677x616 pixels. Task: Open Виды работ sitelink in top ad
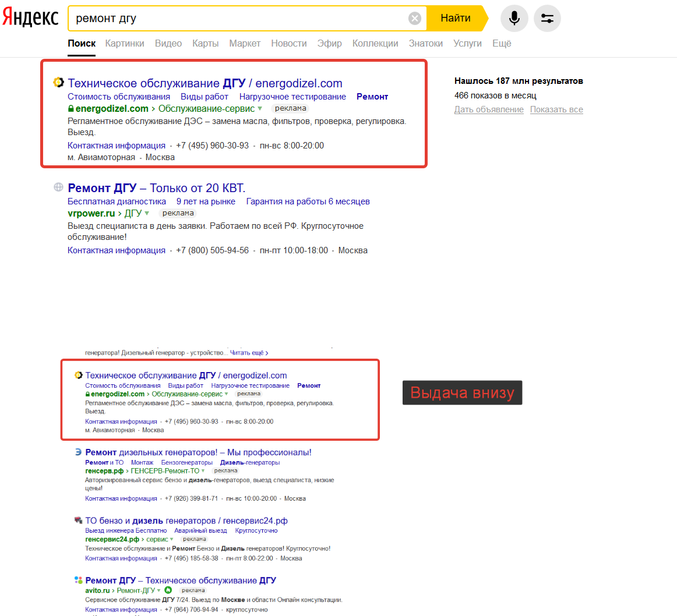[x=204, y=97]
